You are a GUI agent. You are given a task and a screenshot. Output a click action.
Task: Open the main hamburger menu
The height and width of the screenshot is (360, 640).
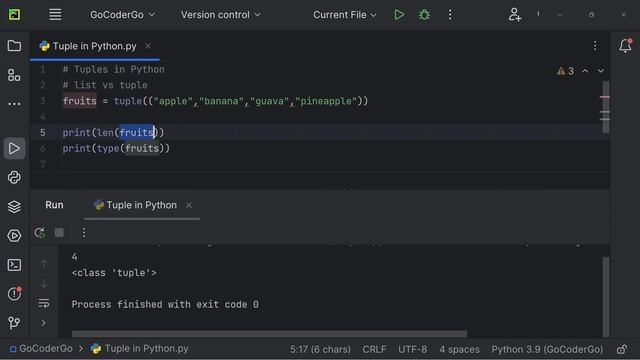(x=55, y=15)
